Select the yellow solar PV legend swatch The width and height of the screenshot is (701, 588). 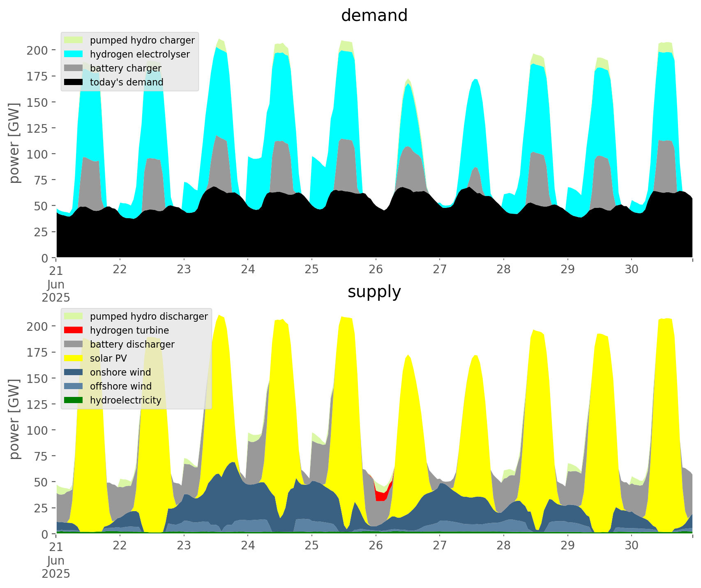[x=74, y=358]
